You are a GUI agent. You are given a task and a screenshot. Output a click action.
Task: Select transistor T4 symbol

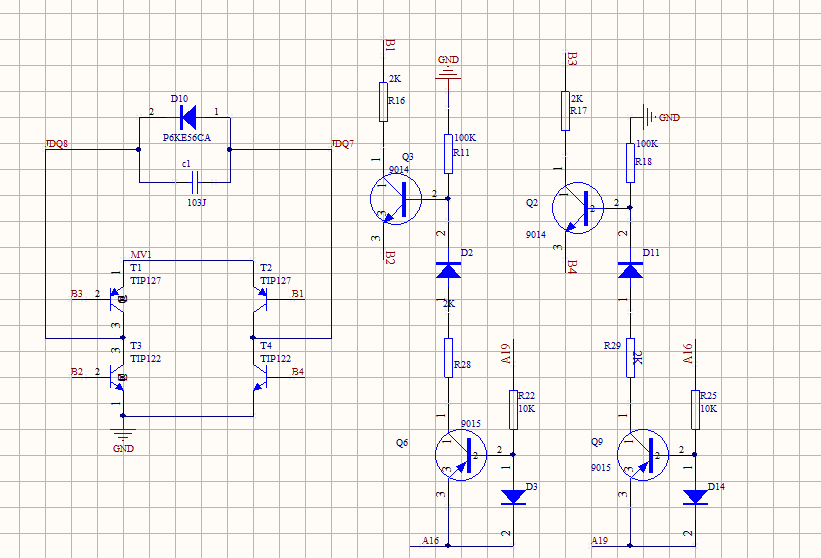(x=260, y=377)
